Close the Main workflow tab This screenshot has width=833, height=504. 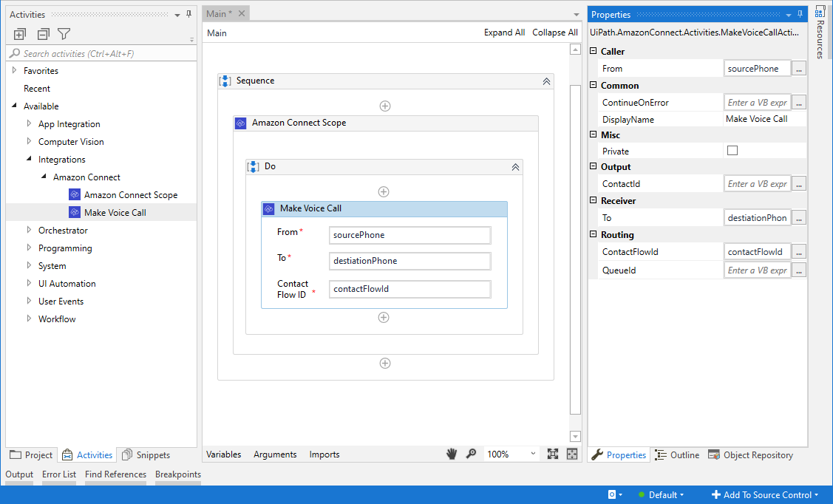242,13
